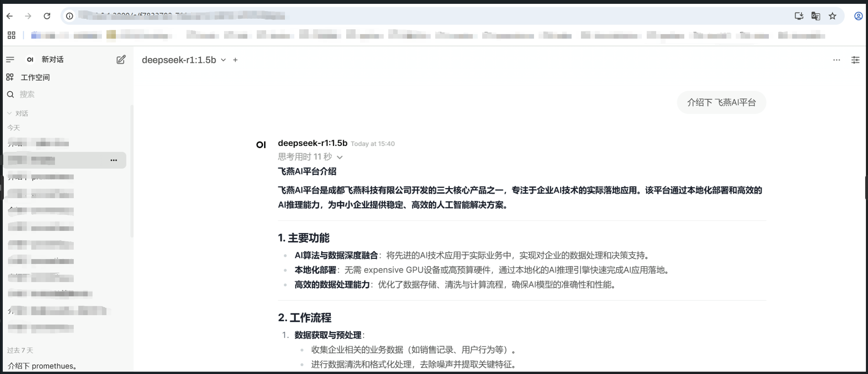View site information icon in address bar

[x=70, y=16]
